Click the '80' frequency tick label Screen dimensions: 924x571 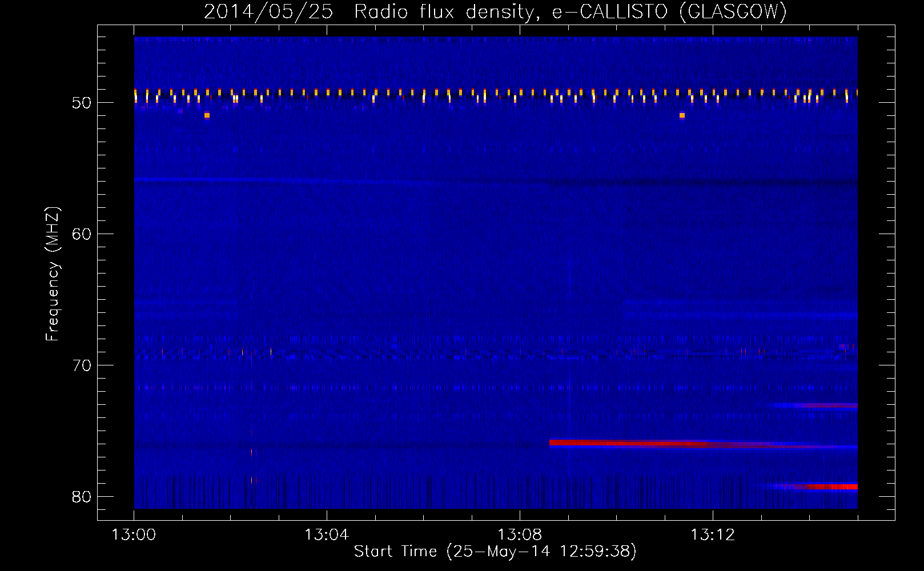82,497
